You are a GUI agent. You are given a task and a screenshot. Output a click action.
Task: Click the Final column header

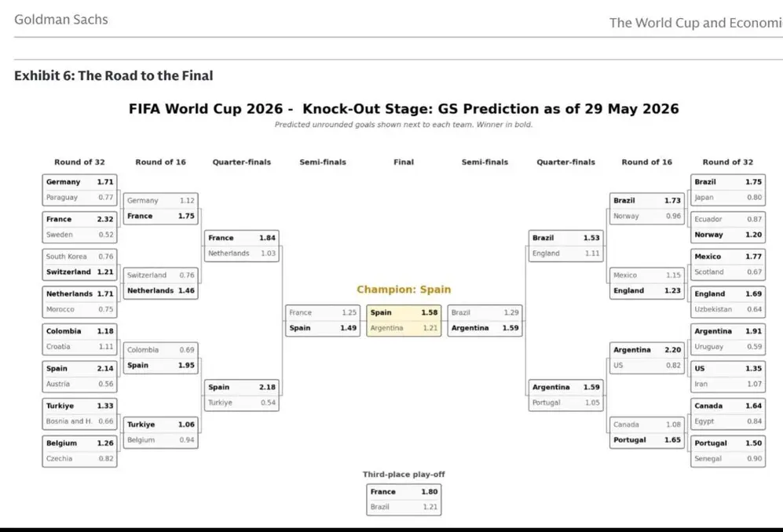tap(404, 162)
